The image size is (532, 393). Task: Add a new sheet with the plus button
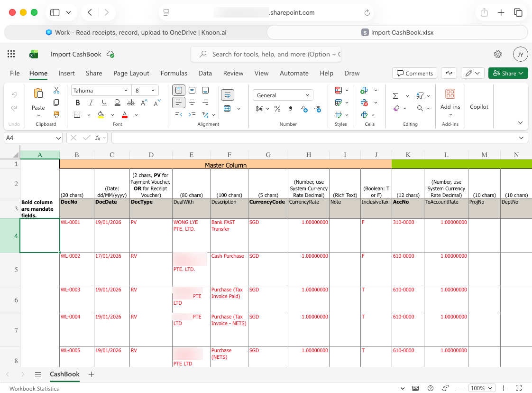pos(91,374)
